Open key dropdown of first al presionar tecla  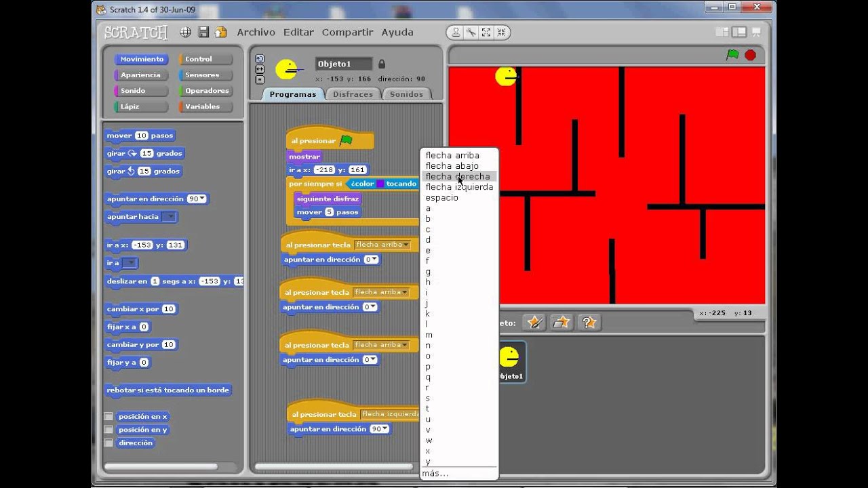(382, 245)
